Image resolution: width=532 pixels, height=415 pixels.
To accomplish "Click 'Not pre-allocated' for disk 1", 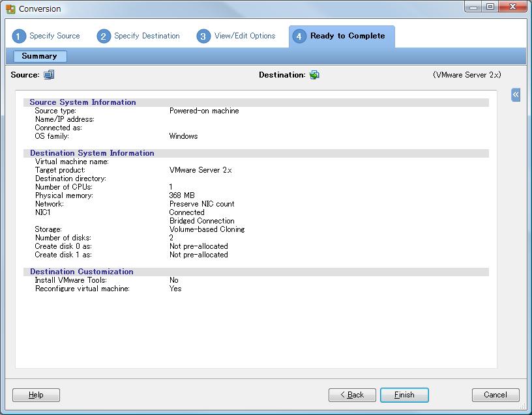I will pos(198,255).
